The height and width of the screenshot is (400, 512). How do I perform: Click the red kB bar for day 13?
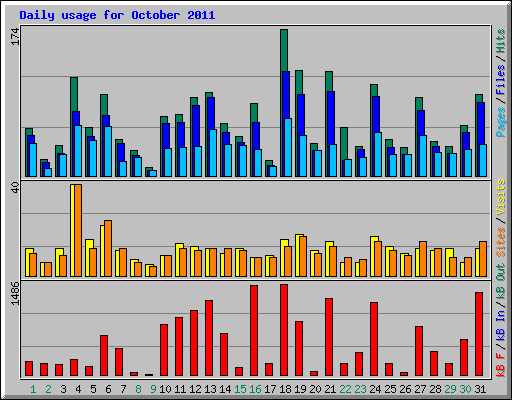209,338
